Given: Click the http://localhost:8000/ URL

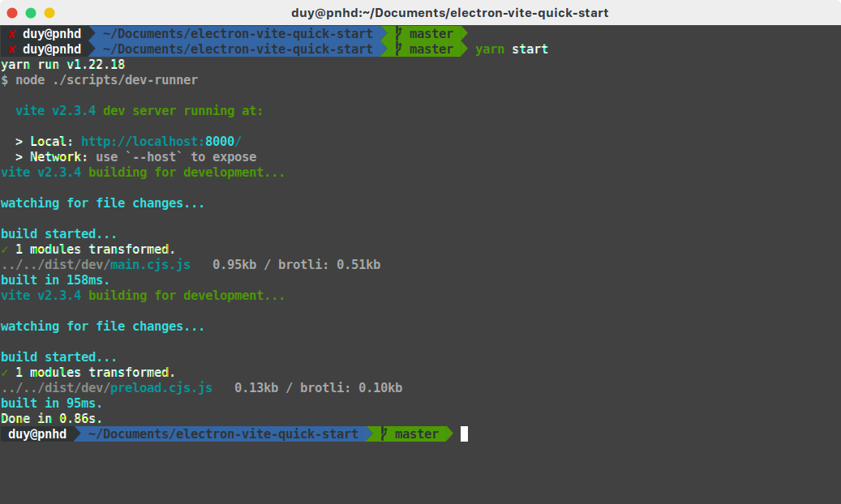Looking at the screenshot, I should pyautogui.click(x=161, y=142).
